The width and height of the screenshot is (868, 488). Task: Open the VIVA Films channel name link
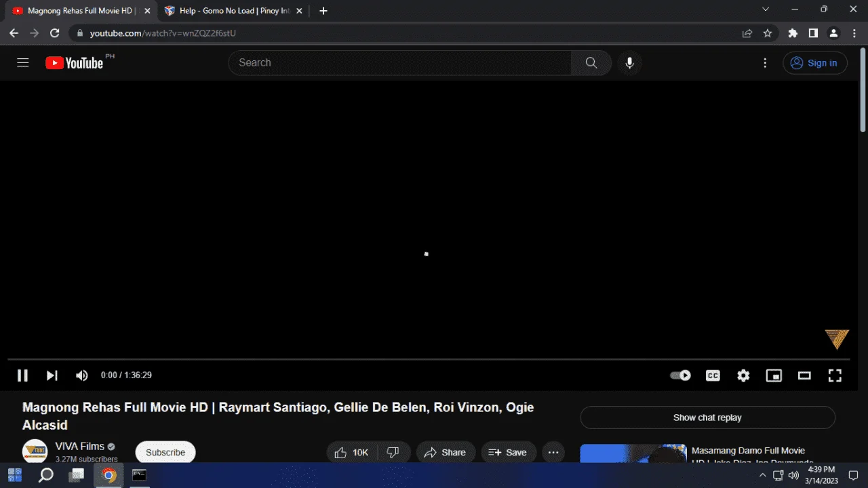[x=80, y=447]
